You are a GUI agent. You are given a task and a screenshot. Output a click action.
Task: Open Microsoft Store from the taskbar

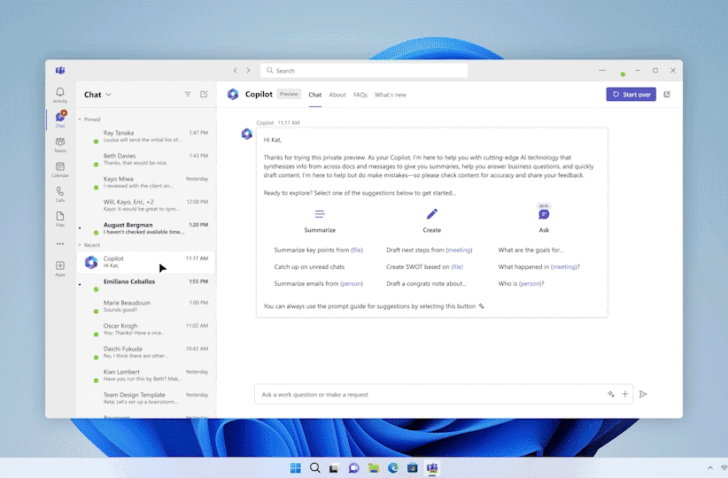(x=412, y=468)
